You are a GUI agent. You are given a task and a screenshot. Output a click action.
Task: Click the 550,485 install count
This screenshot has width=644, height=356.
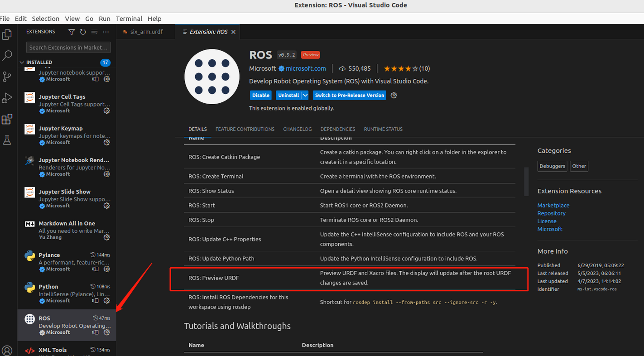point(355,69)
